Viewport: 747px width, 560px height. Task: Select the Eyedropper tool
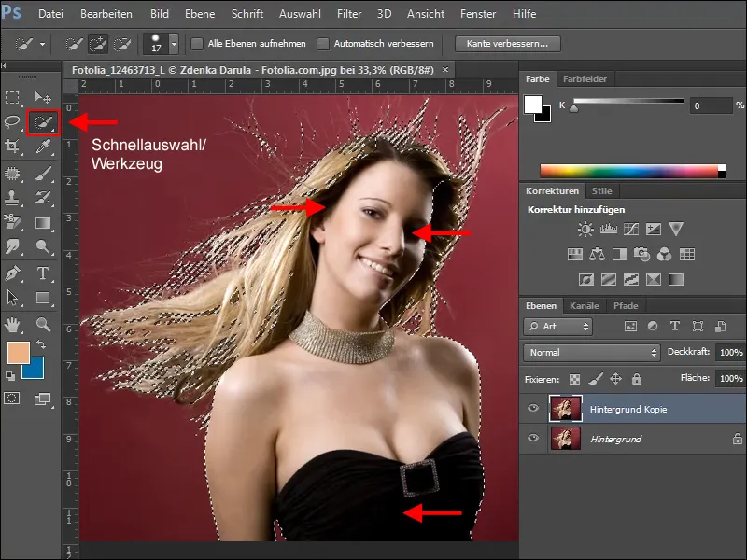click(43, 147)
